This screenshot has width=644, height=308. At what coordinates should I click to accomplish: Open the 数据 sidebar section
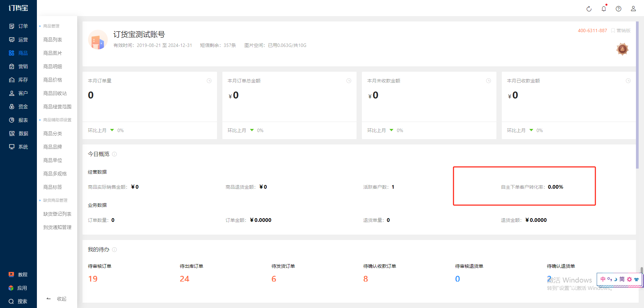pos(18,133)
